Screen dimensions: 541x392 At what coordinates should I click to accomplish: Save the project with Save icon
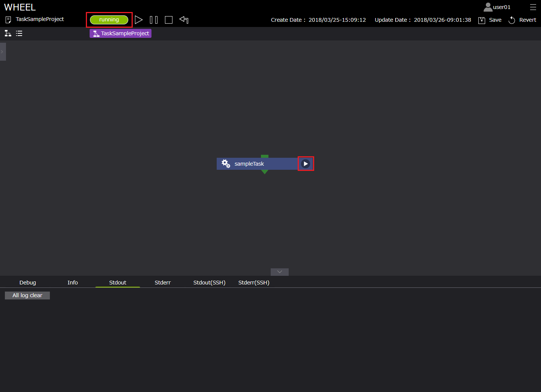point(482,20)
